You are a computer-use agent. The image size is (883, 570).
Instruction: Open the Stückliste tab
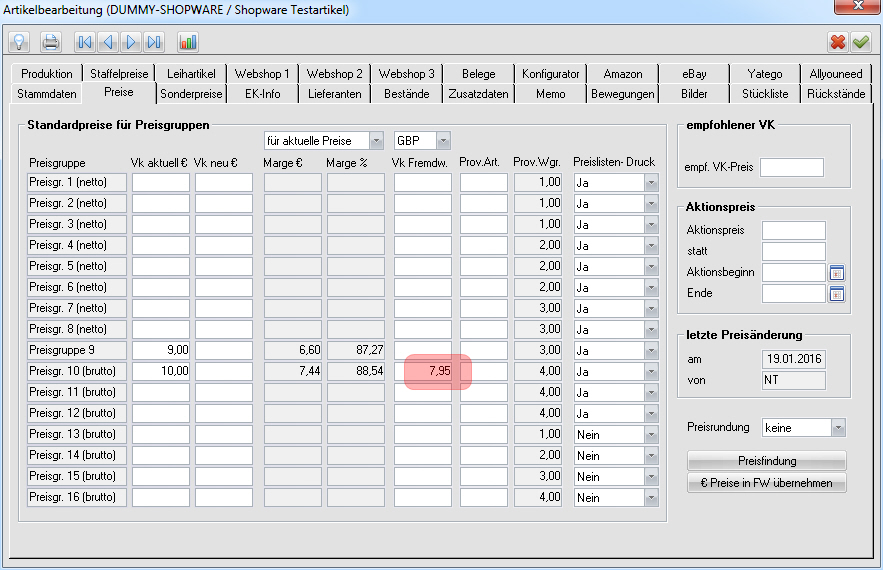(x=765, y=94)
